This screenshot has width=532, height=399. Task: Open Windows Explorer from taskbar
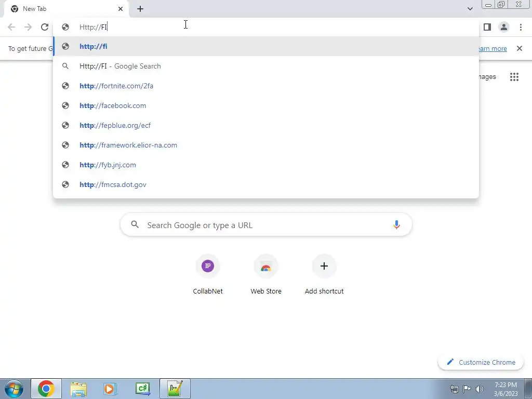[78, 389]
